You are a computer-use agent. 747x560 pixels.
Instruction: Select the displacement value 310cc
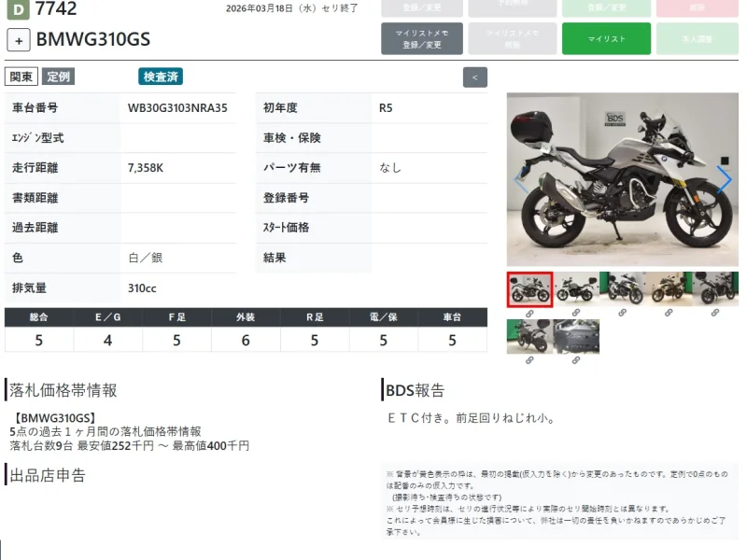point(142,288)
